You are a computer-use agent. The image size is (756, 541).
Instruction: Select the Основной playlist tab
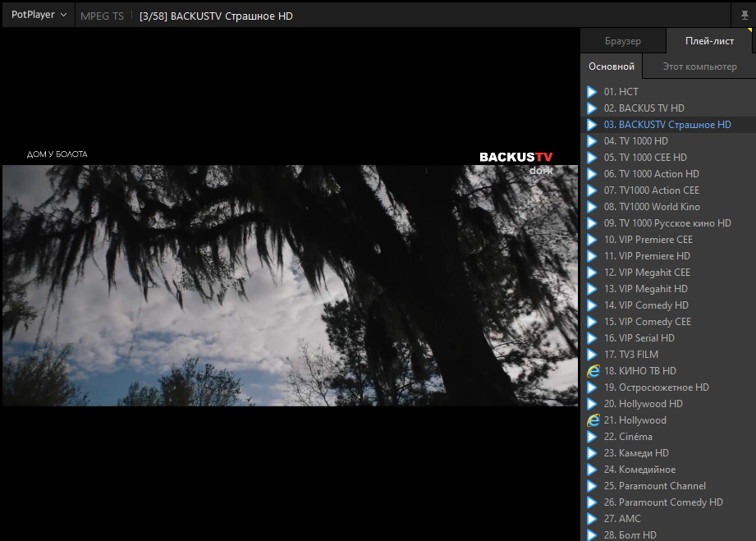tap(612, 66)
